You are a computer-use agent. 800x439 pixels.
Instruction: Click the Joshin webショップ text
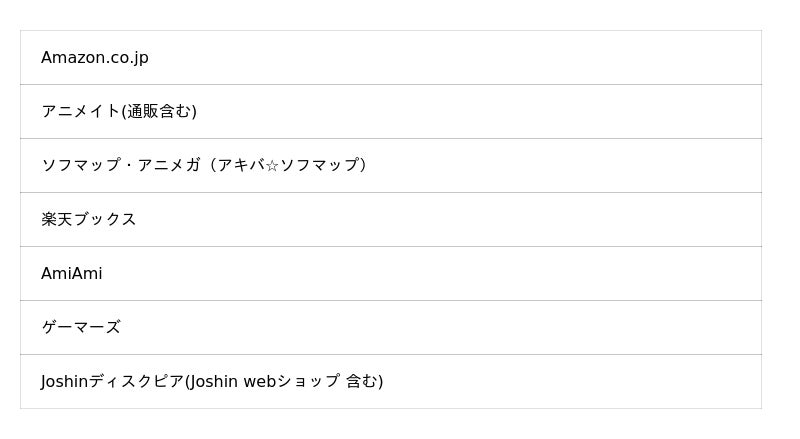(x=264, y=382)
